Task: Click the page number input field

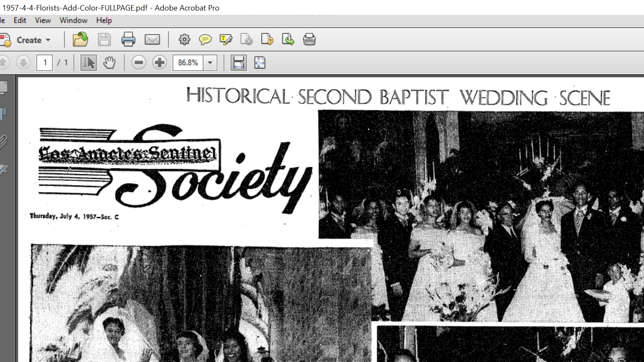Action: (x=45, y=63)
